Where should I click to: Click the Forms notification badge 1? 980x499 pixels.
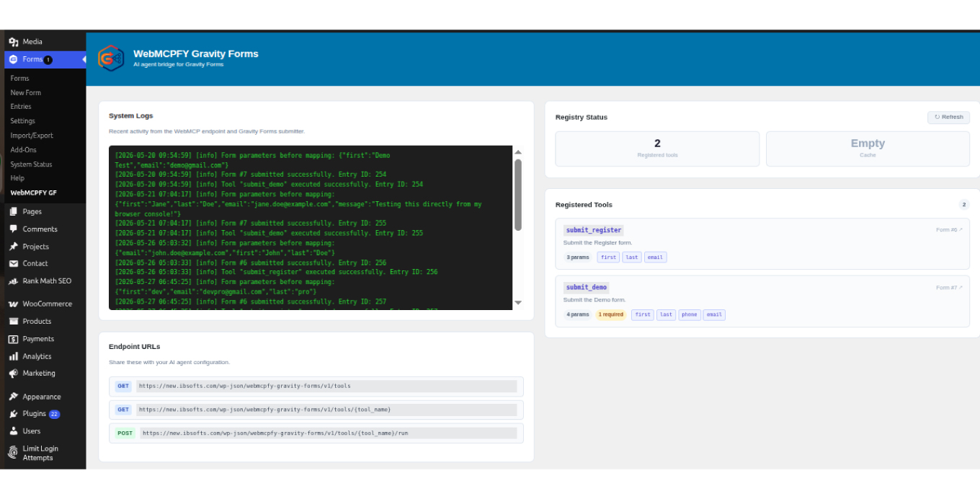(48, 60)
